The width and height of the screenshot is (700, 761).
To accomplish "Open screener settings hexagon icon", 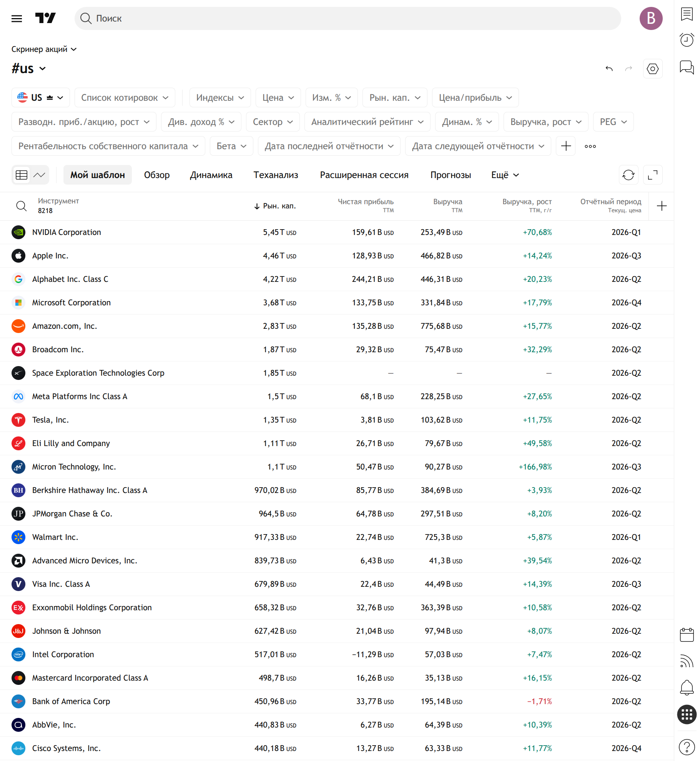I will 652,68.
